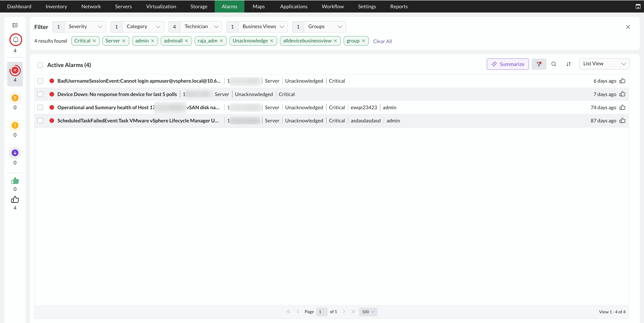Select service down purple arrow icon
Screen dimensions: 644x323
click(x=15, y=153)
